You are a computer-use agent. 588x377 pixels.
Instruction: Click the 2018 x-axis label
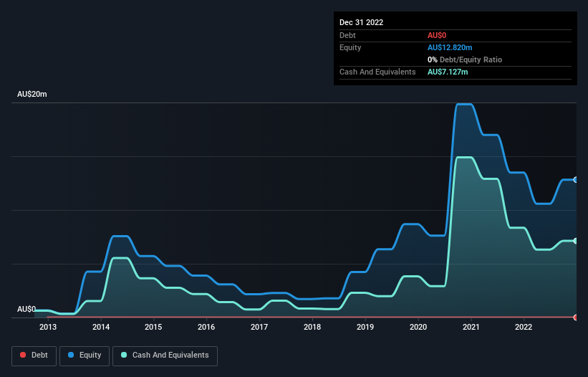point(312,327)
